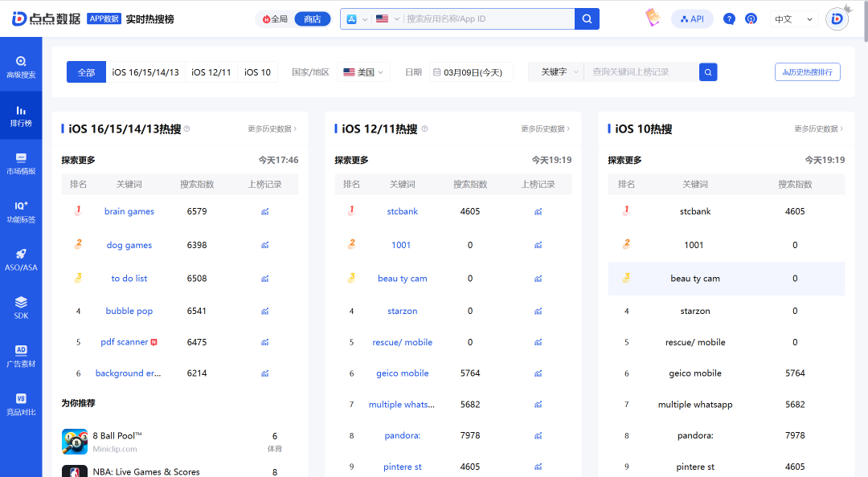Click the API button
The image size is (868, 477).
(692, 18)
